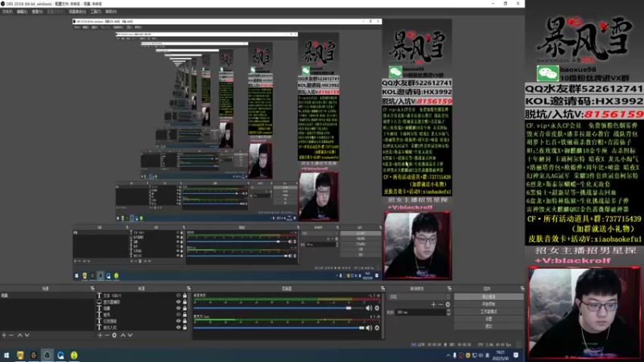Screen dimensions: 644x362
Task: Open the 查看(V) View menu
Action: point(37,12)
